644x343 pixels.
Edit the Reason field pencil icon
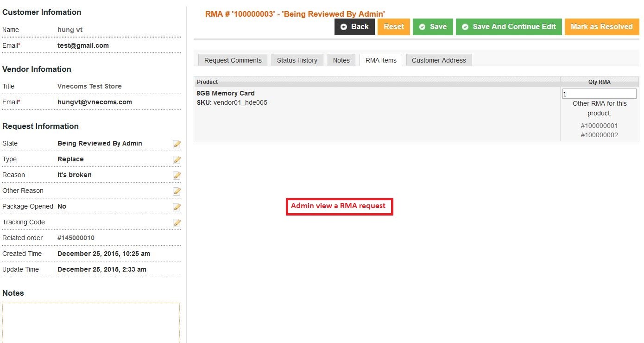[x=177, y=176]
